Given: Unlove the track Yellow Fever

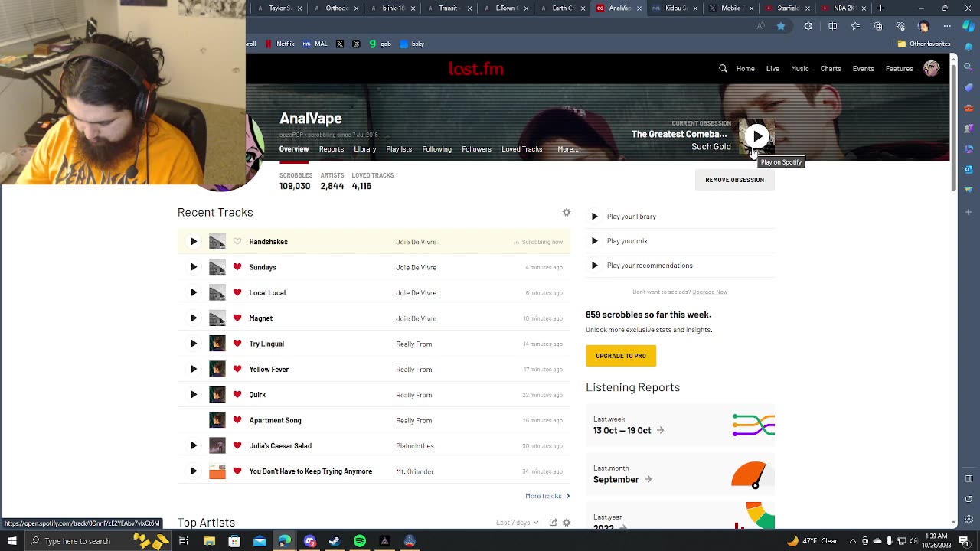Looking at the screenshot, I should 237,369.
